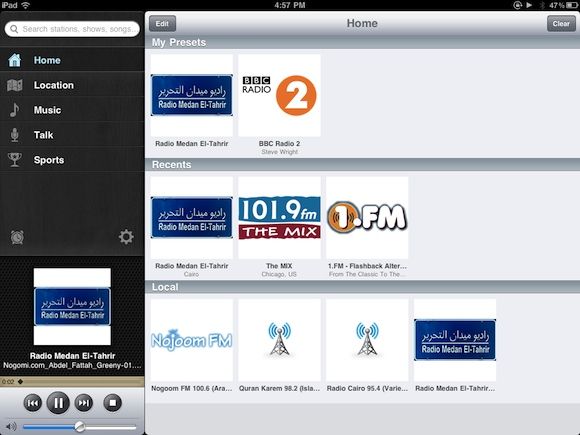Skip to the next track button
This screenshot has height=435, width=580.
point(84,403)
